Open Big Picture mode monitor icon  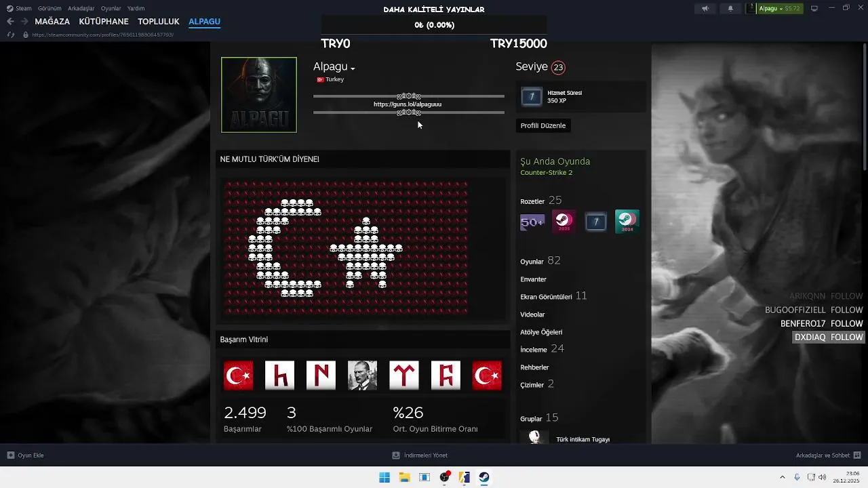814,8
